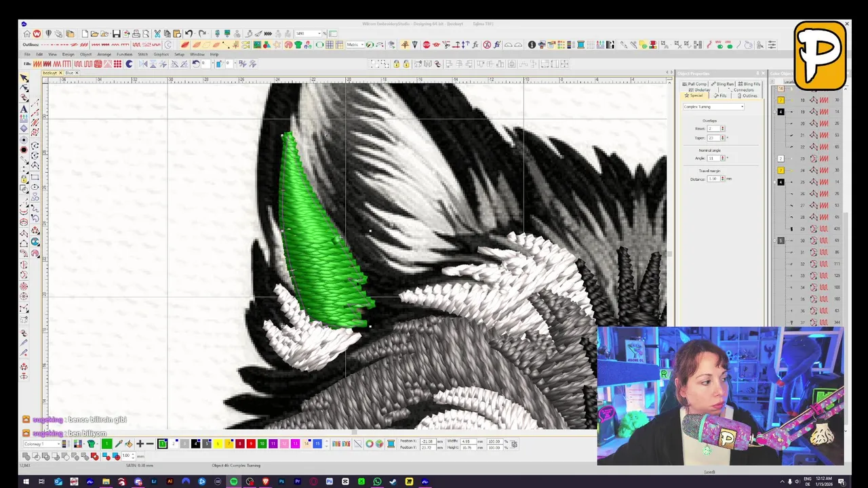Open a design with the Open folder icon

click(x=94, y=34)
